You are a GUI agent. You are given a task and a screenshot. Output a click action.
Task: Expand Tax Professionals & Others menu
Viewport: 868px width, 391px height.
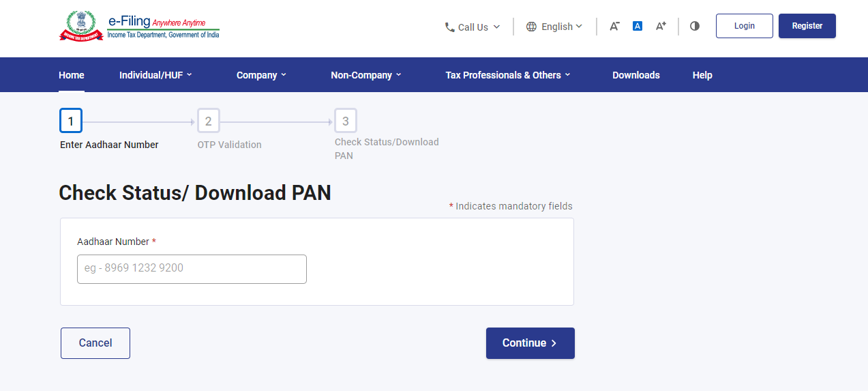tap(508, 75)
